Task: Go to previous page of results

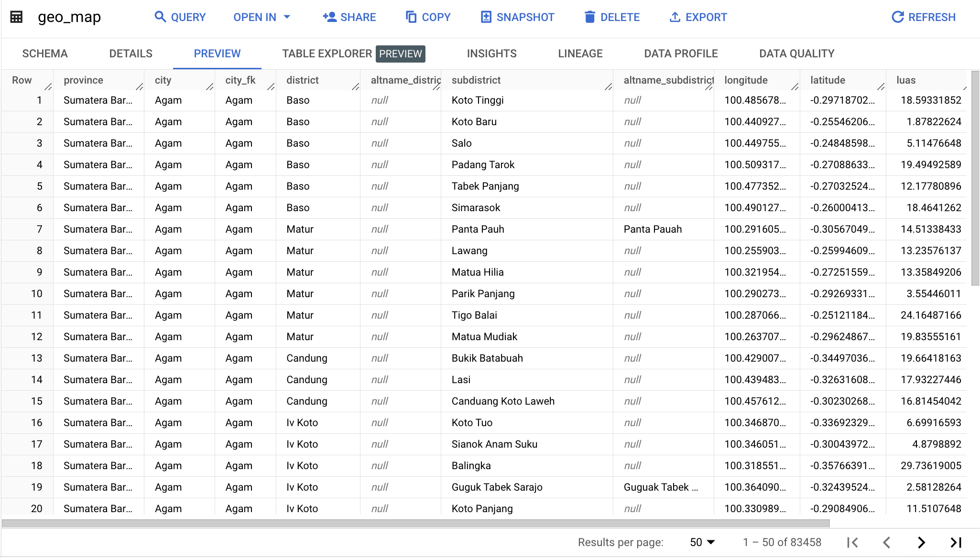Action: click(x=887, y=542)
